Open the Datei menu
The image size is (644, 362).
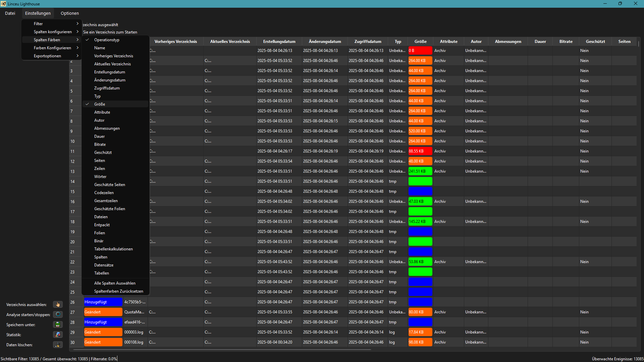click(10, 13)
